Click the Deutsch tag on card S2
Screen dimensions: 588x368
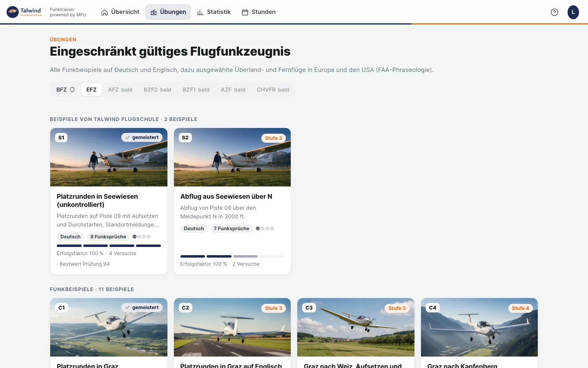pyautogui.click(x=194, y=229)
